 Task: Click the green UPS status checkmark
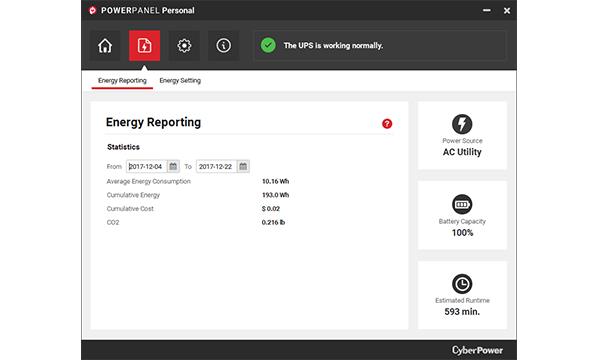(268, 46)
